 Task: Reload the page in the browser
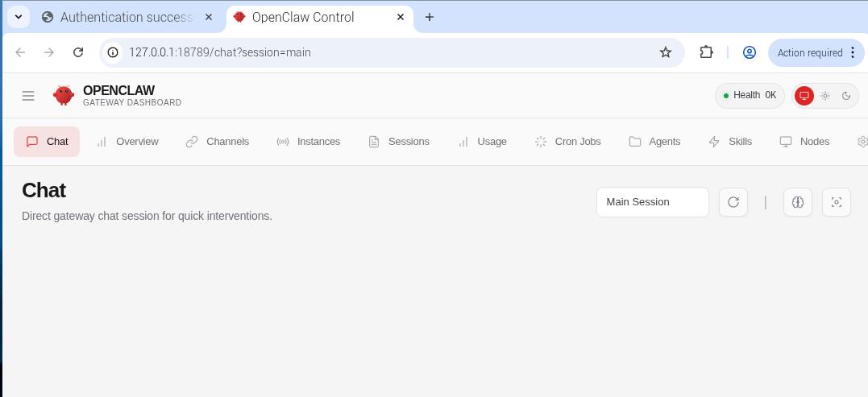(x=78, y=52)
